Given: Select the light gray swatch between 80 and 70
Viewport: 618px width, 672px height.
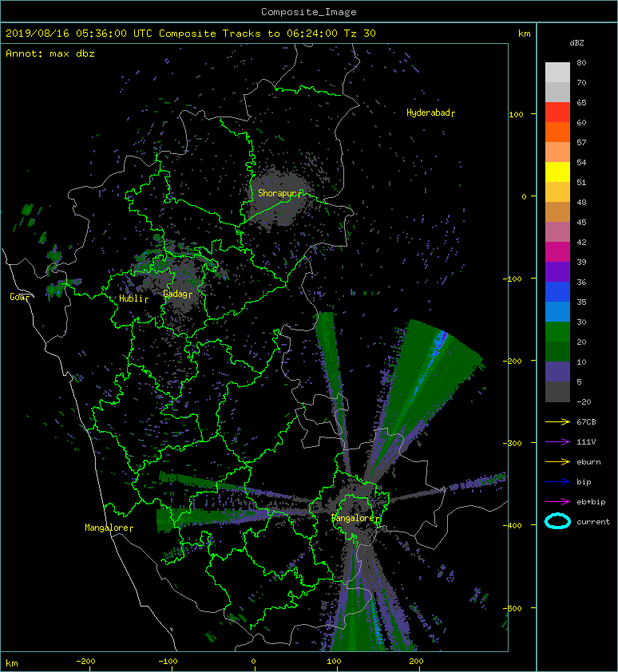Looking at the screenshot, I should (x=557, y=73).
